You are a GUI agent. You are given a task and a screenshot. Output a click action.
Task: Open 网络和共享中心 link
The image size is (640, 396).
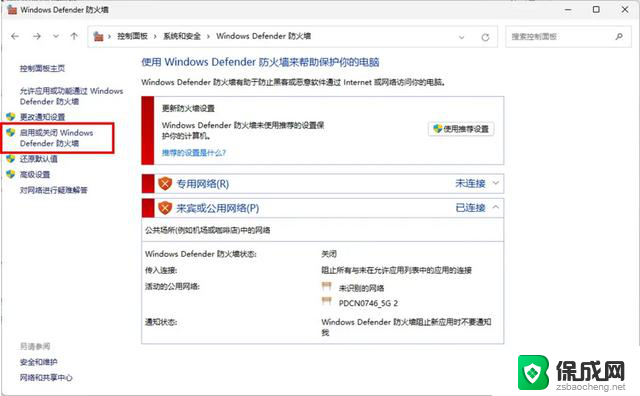click(46, 378)
